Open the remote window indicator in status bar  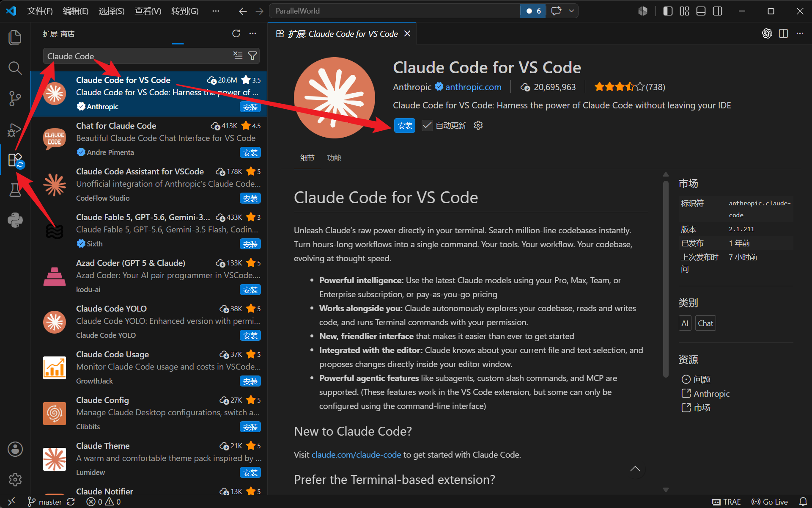(x=11, y=502)
